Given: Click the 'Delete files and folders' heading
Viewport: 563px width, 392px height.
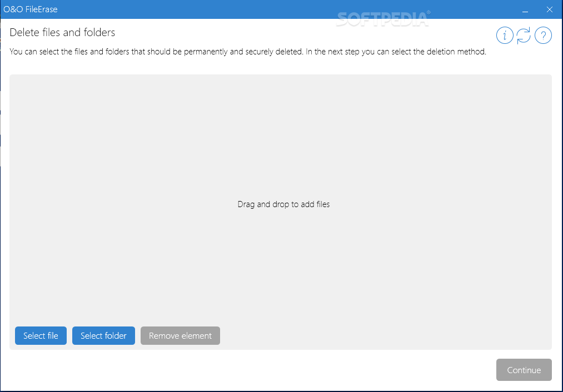Looking at the screenshot, I should tap(62, 33).
